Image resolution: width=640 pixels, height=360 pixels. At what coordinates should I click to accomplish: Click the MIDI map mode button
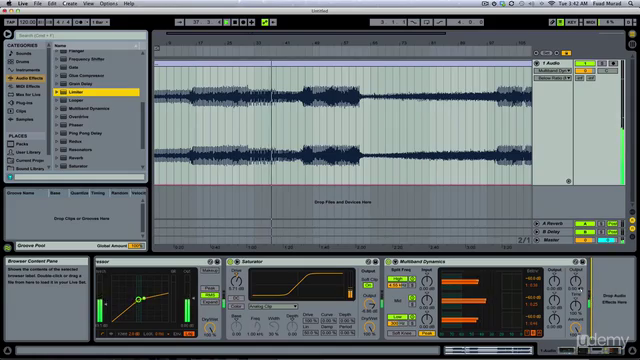click(591, 22)
